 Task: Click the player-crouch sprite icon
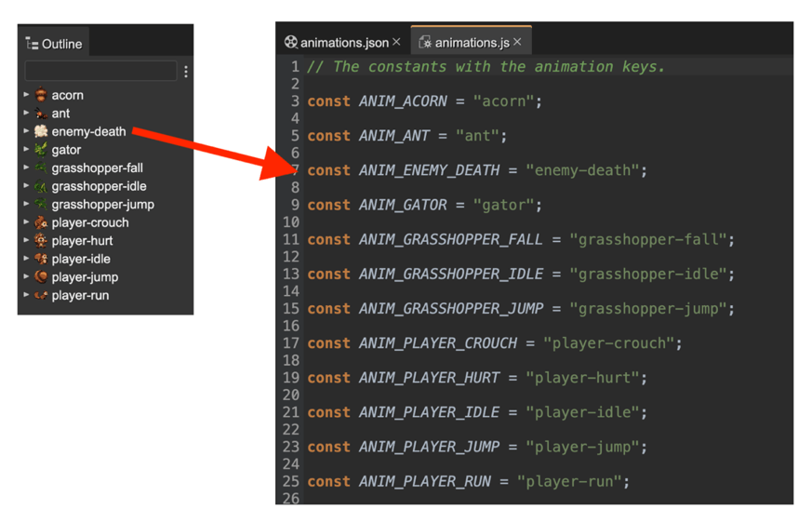click(x=41, y=222)
